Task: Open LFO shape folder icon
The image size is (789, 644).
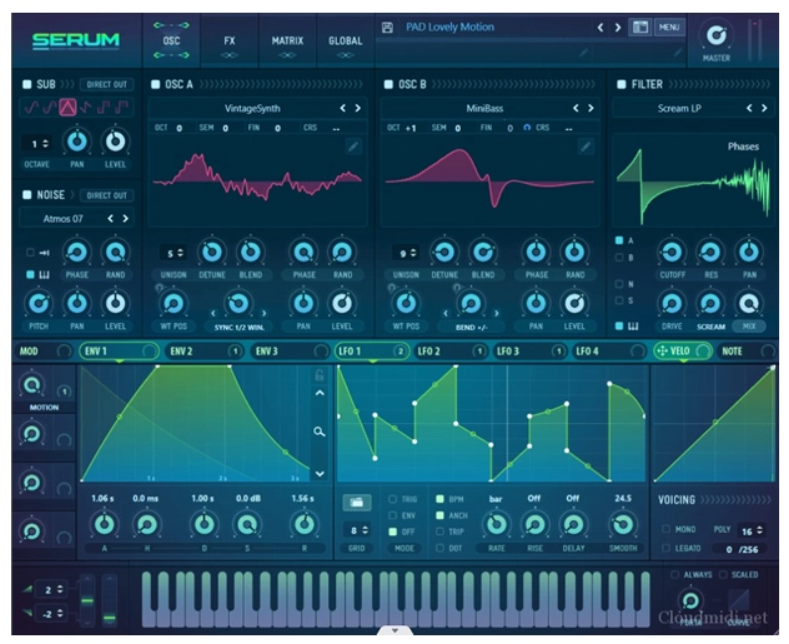Action: click(357, 502)
